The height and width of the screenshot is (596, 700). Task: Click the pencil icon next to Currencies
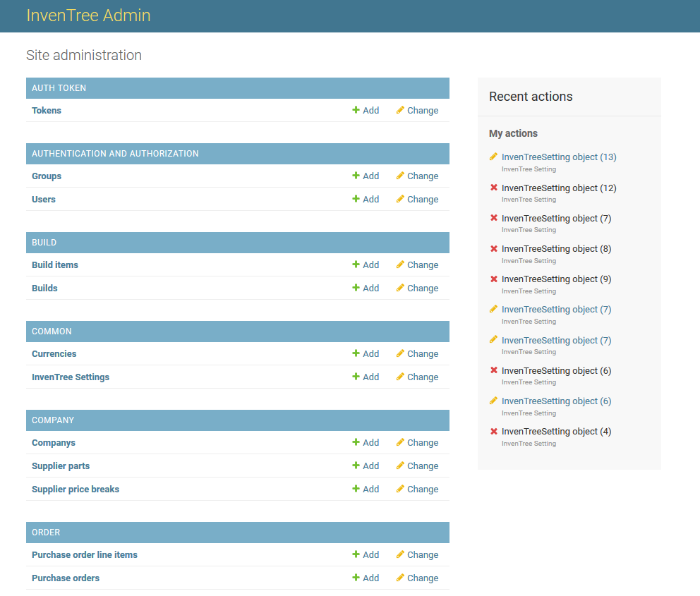(x=400, y=353)
